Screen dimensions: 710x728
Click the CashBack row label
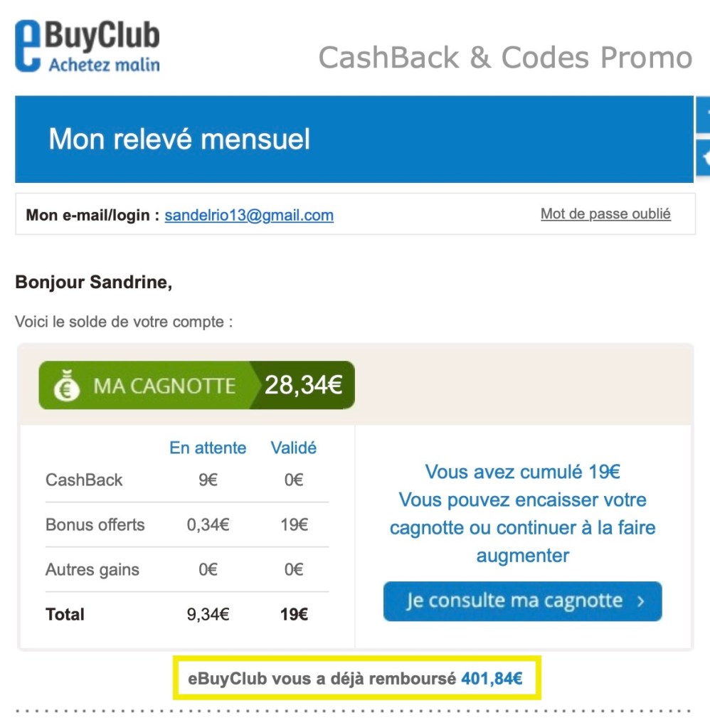[84, 480]
